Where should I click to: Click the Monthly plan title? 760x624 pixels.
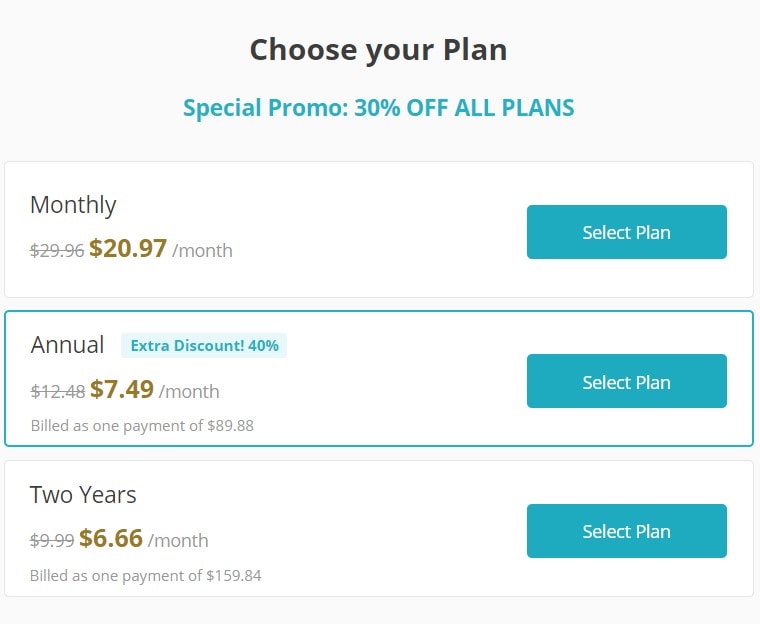tap(73, 205)
